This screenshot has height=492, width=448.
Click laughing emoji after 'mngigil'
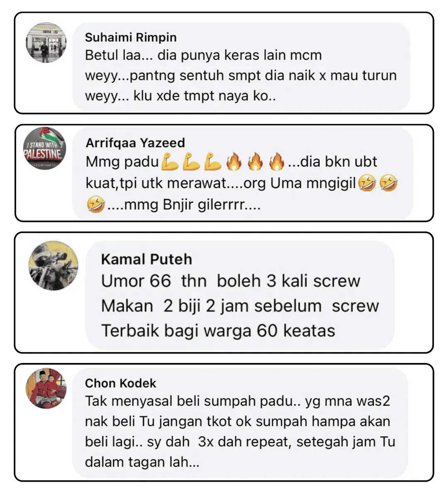(x=367, y=183)
